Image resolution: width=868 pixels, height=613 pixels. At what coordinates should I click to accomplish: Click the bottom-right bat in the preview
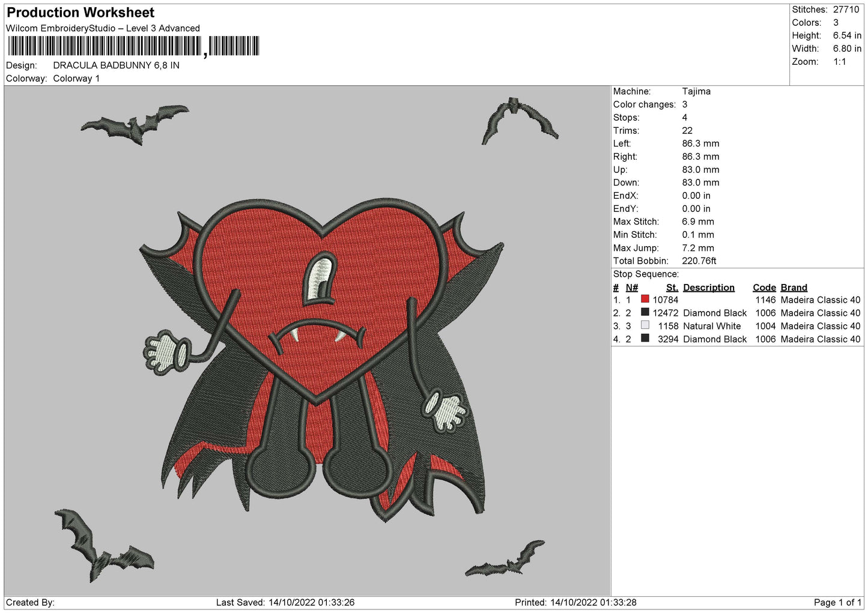click(x=505, y=560)
